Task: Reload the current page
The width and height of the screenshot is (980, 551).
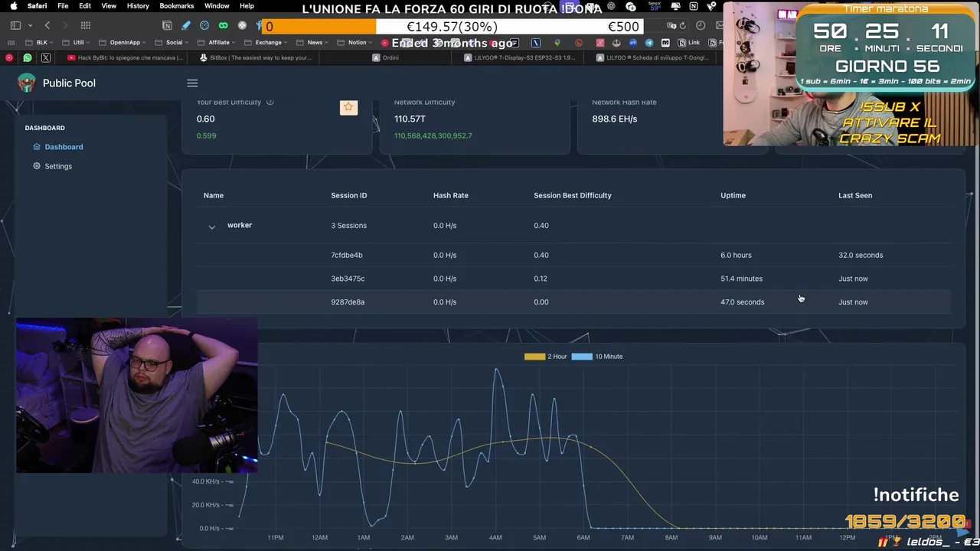Action: pyautogui.click(x=682, y=25)
